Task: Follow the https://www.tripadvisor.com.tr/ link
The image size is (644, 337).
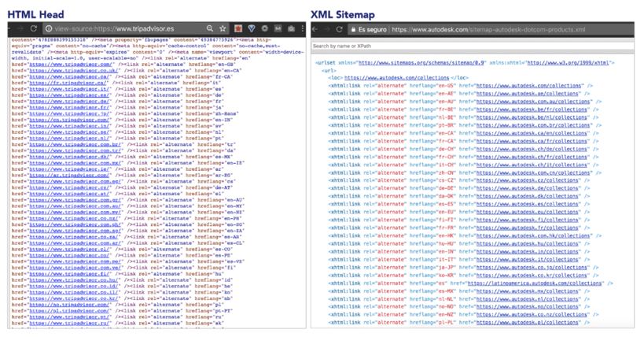Action: pyautogui.click(x=75, y=150)
